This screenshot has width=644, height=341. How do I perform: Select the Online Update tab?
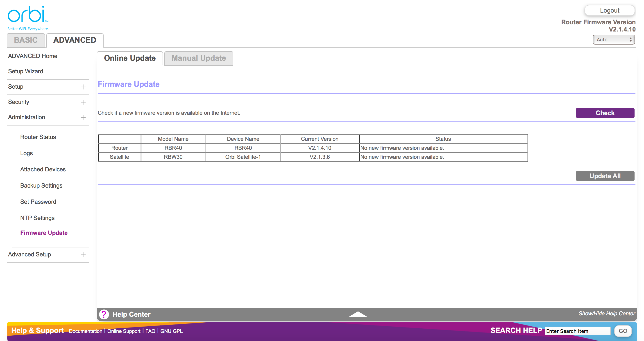130,58
